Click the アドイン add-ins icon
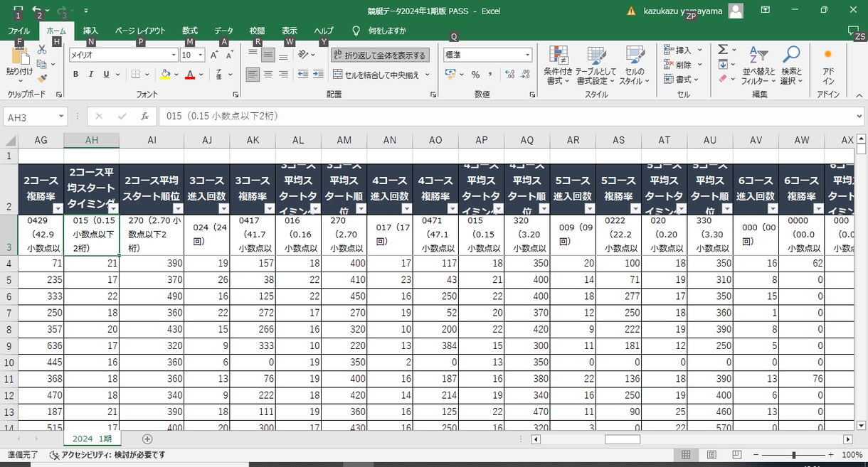This screenshot has width=868, height=467. click(x=828, y=65)
